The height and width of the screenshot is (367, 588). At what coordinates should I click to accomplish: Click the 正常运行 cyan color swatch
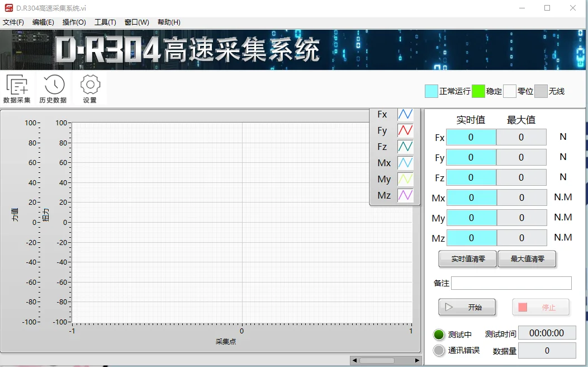pyautogui.click(x=431, y=91)
